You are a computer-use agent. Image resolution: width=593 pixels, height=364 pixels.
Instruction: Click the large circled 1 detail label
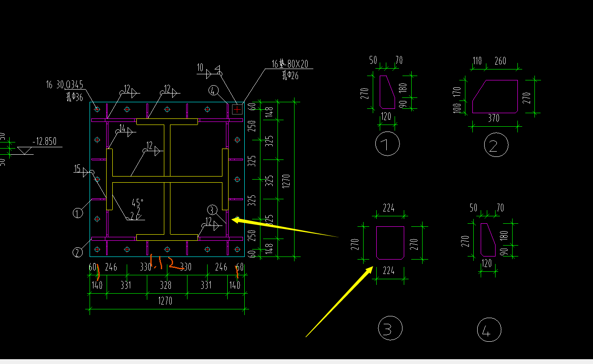pyautogui.click(x=388, y=144)
